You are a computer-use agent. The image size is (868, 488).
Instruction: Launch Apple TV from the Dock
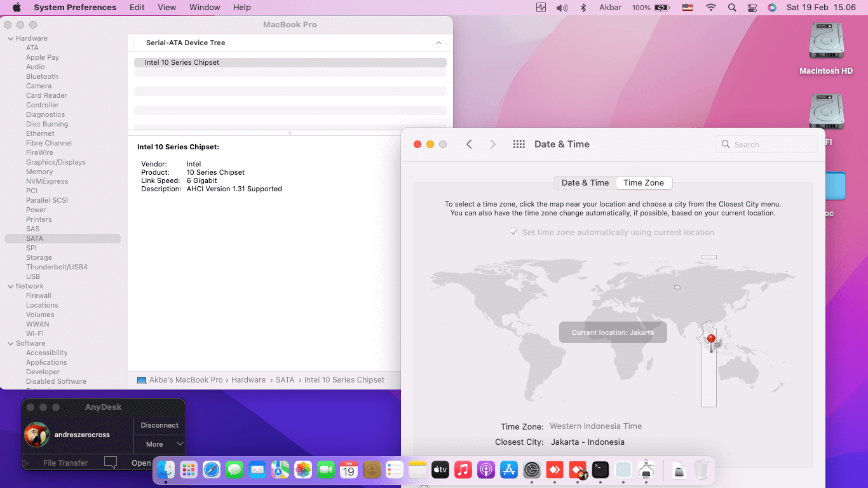[440, 470]
